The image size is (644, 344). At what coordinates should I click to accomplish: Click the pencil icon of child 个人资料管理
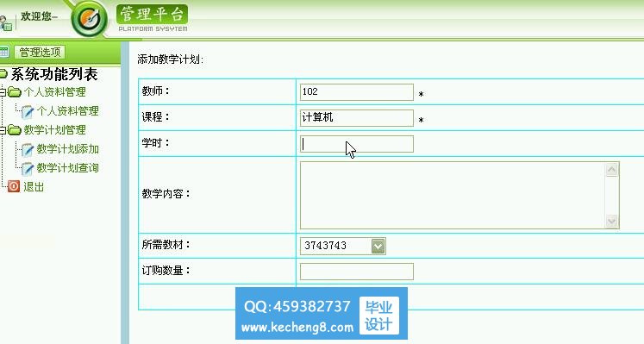(x=27, y=111)
